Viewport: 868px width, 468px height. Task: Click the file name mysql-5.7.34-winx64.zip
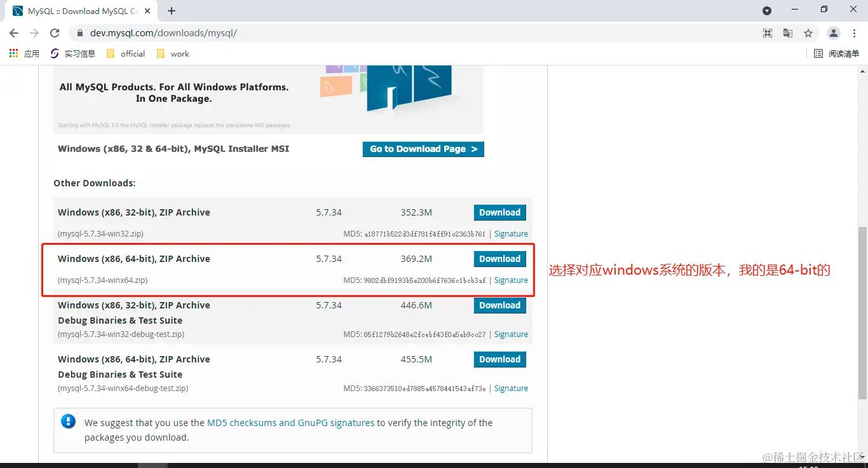[103, 280]
